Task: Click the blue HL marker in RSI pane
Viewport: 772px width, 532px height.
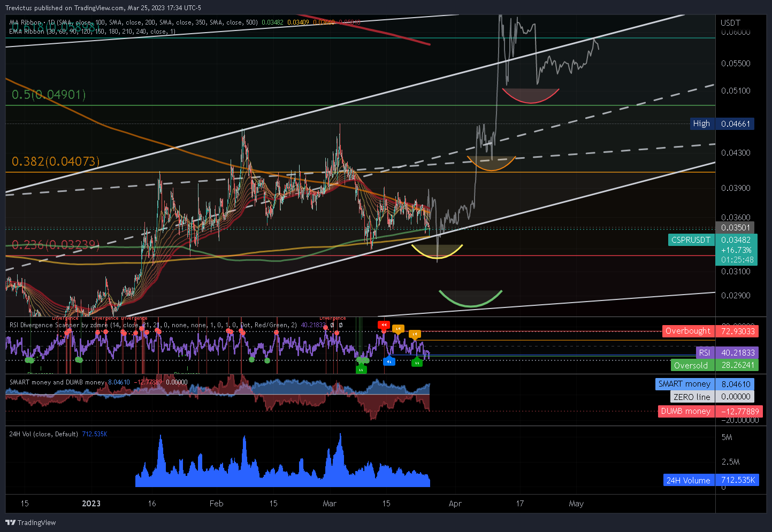Action: [x=389, y=361]
